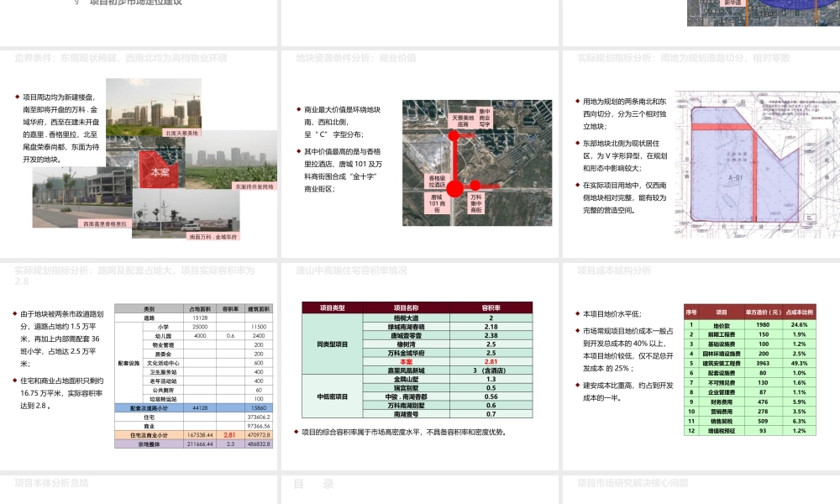Select the 用地为规划道路切分 slide thumbnail
Image resolution: width=840 pixels, height=504 pixels.
(701, 154)
